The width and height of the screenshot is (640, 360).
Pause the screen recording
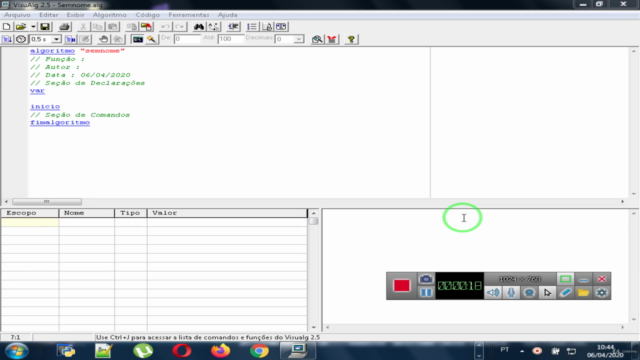(x=426, y=293)
